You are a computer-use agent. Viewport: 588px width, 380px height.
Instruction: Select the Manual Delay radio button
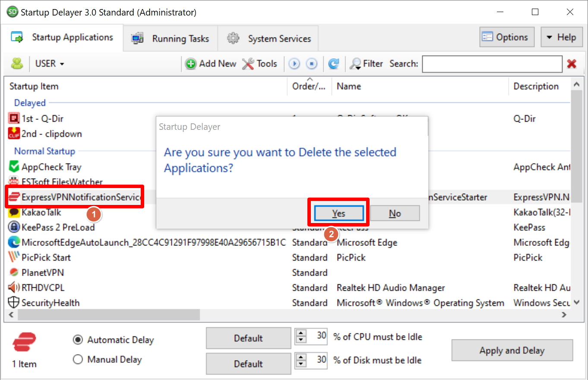[78, 359]
